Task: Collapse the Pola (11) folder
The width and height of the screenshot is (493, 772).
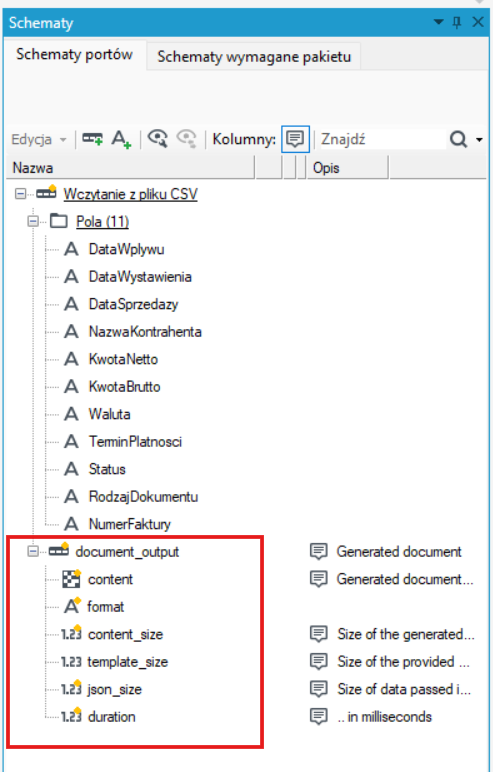Action: (x=33, y=222)
